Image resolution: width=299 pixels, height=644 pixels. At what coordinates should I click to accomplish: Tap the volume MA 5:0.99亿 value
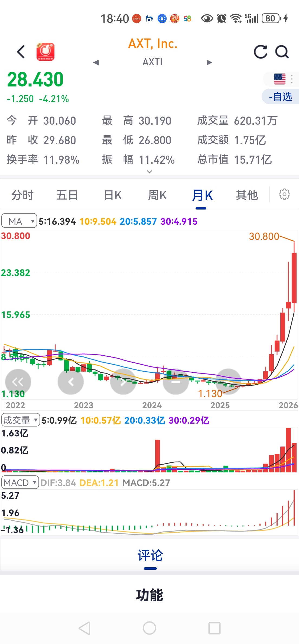click(59, 420)
